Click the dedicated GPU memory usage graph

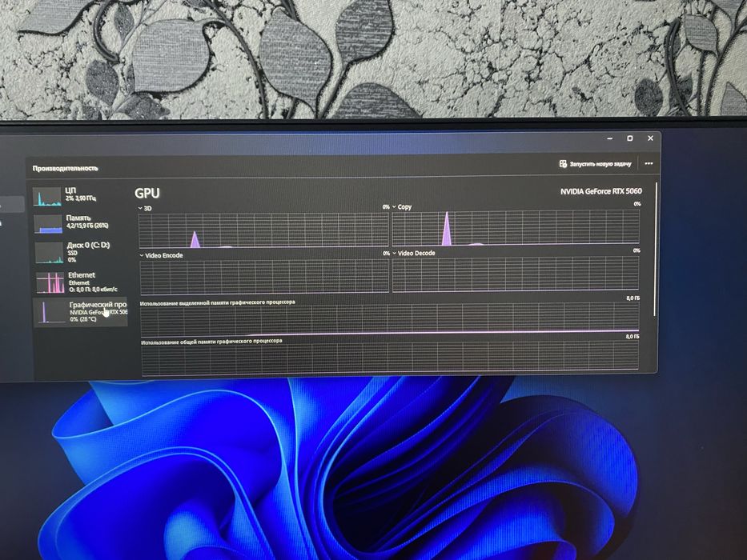390,319
